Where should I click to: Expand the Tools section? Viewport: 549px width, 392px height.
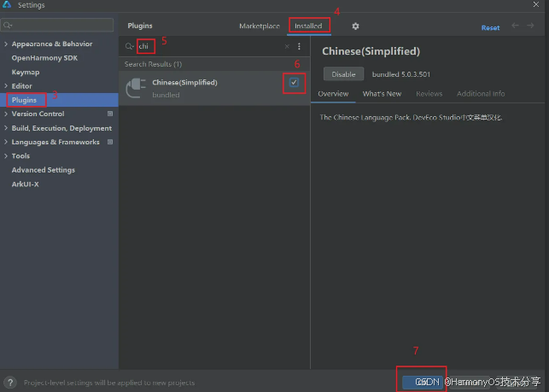click(x=6, y=156)
